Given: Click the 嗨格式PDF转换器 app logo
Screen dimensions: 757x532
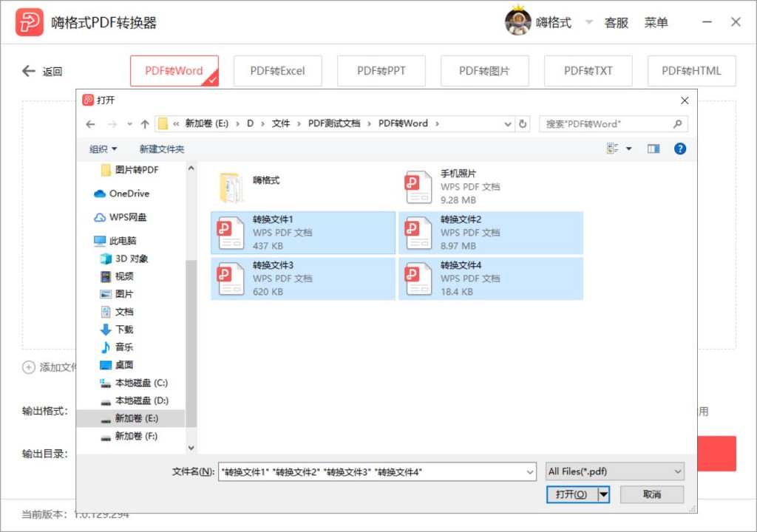Looking at the screenshot, I should [29, 22].
